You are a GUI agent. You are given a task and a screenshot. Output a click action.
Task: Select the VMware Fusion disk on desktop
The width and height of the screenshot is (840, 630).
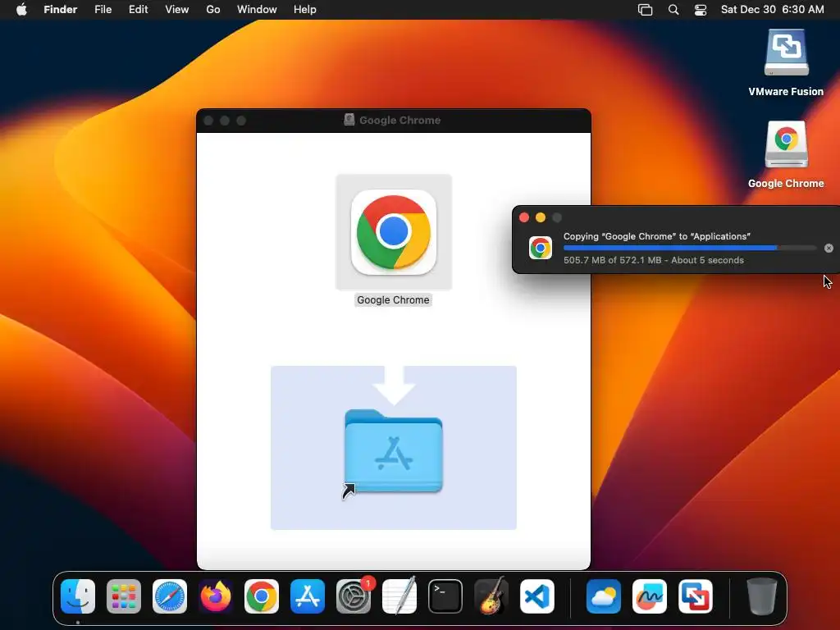pyautogui.click(x=786, y=52)
